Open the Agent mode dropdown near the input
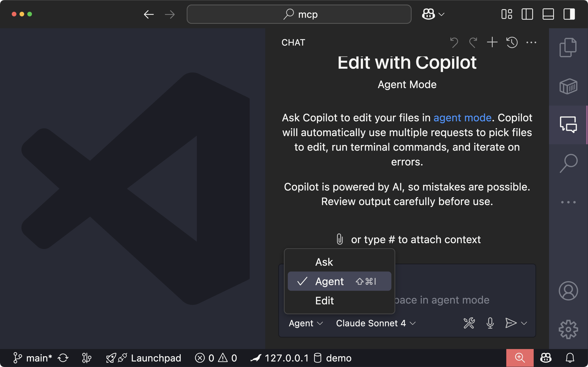The image size is (588, 367). pyautogui.click(x=305, y=323)
